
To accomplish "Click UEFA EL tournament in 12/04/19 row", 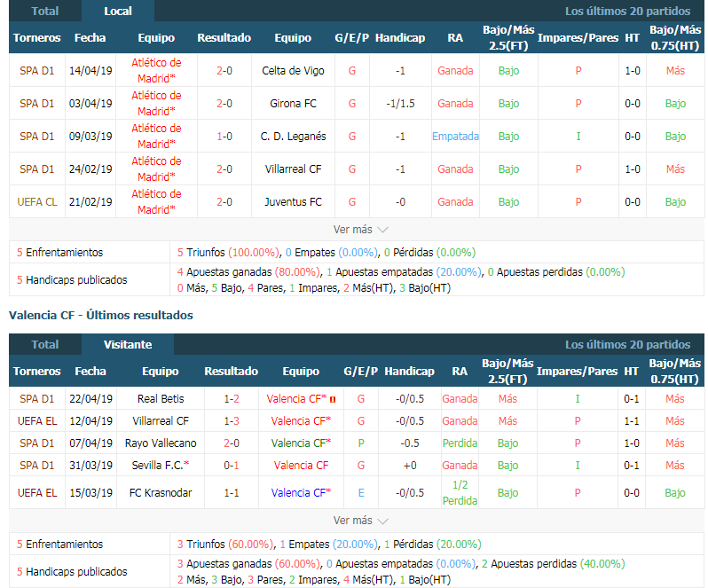I will (x=37, y=420).
